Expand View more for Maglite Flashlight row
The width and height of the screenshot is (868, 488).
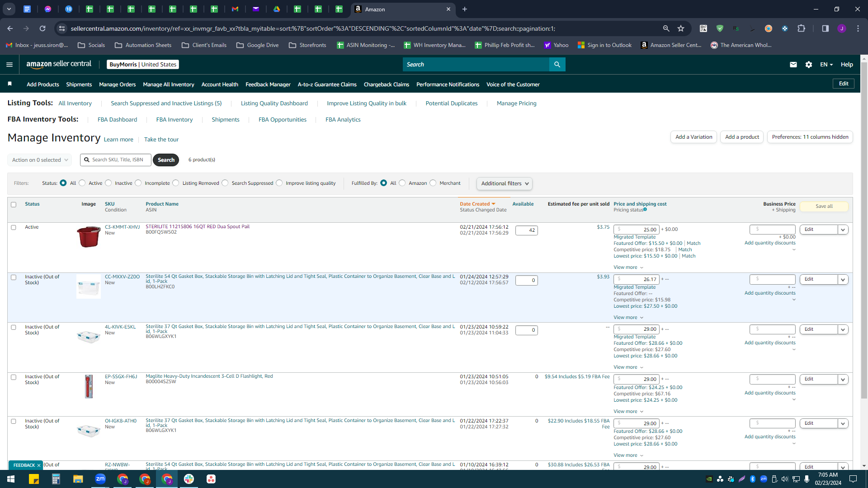coord(628,412)
